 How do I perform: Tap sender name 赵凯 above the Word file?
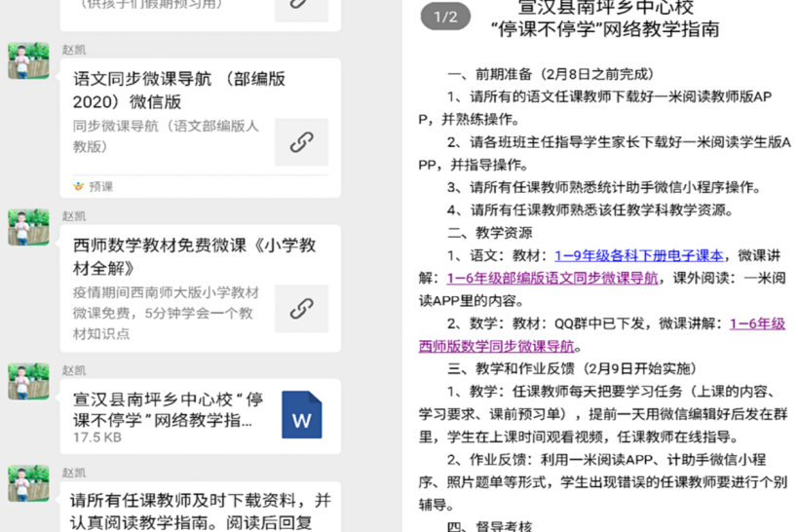pyautogui.click(x=74, y=370)
